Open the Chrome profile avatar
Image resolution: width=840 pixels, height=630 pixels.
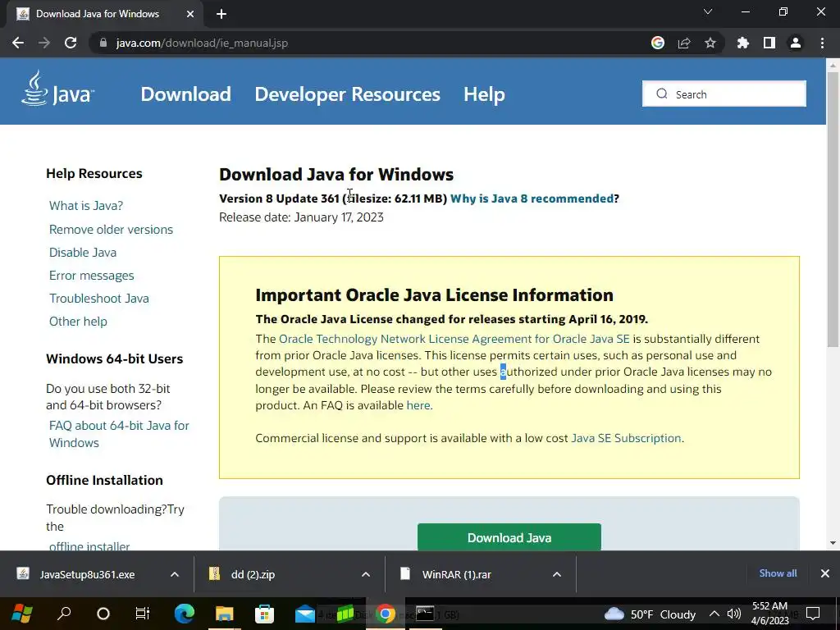point(796,43)
